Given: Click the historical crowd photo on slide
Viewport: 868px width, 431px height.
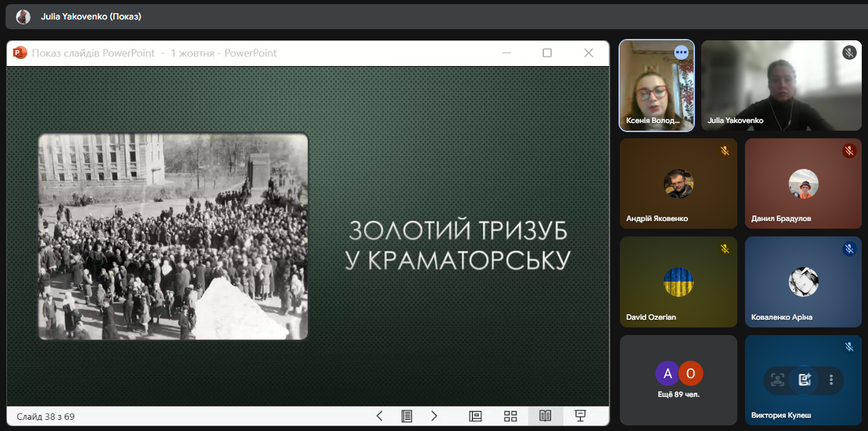Looking at the screenshot, I should pos(172,236).
